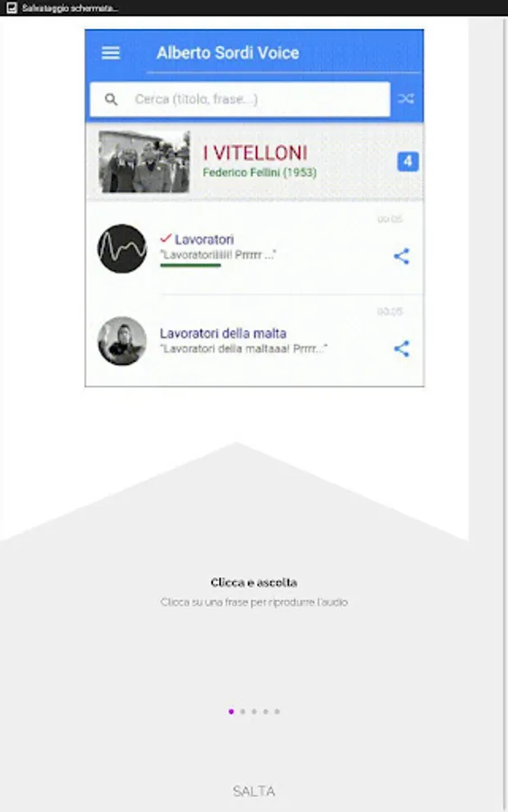
Task: Click the Cerca search input field
Action: pyautogui.click(x=240, y=99)
